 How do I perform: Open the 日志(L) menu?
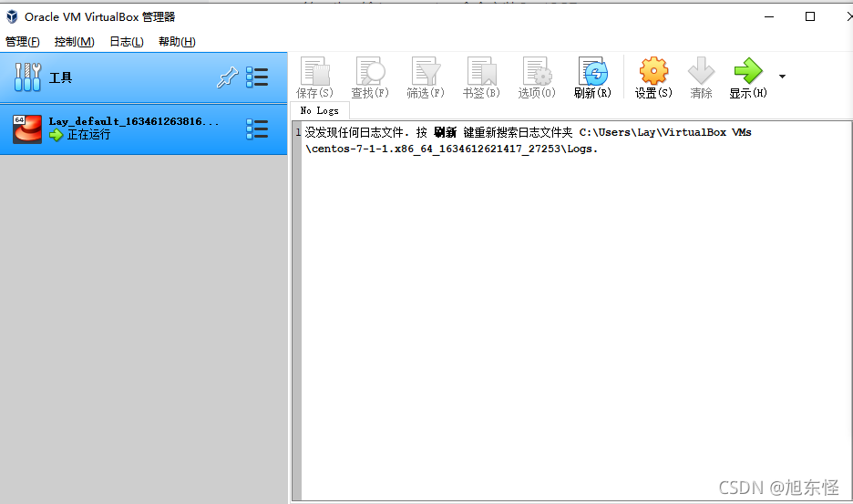coord(127,41)
